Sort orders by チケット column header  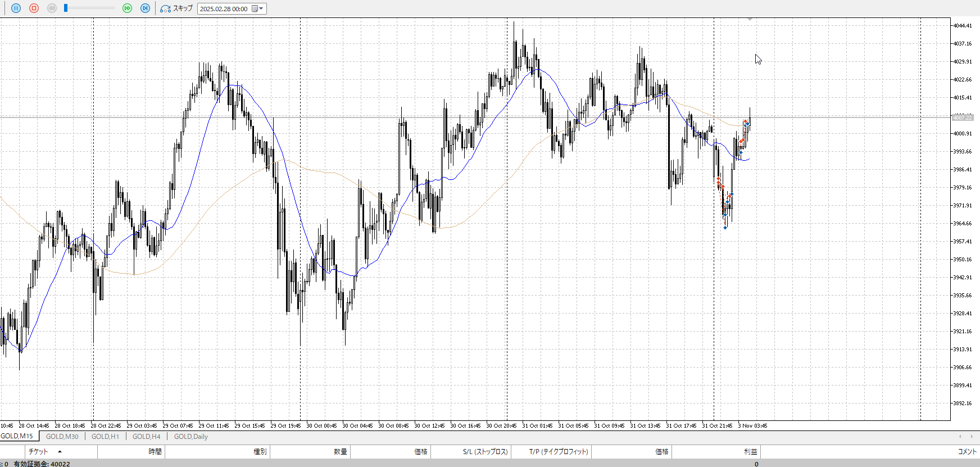[x=38, y=452]
